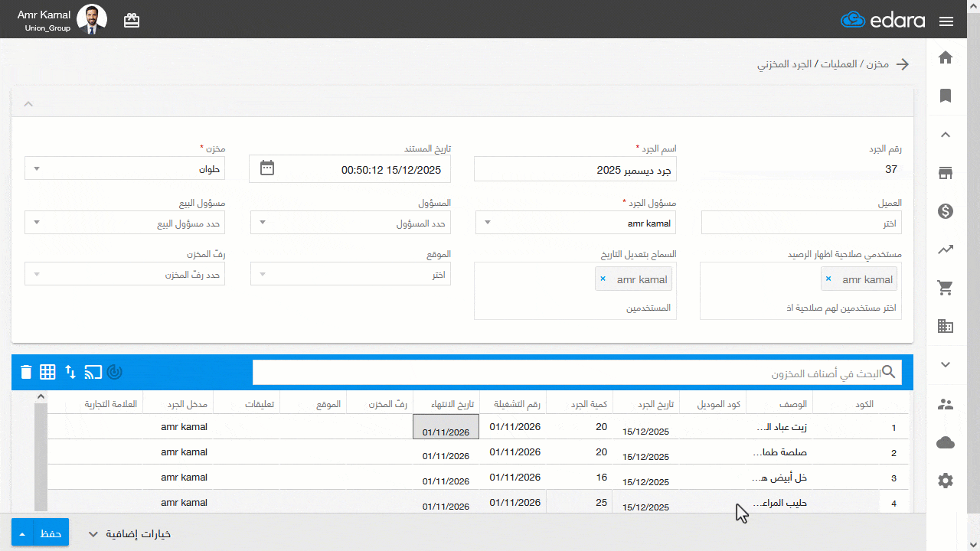Open the bookmarks sidebar icon

coord(946,96)
